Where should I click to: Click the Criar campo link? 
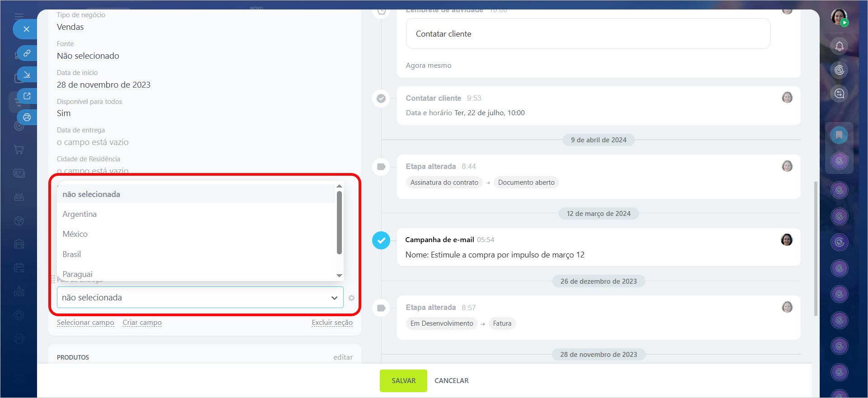(142, 323)
